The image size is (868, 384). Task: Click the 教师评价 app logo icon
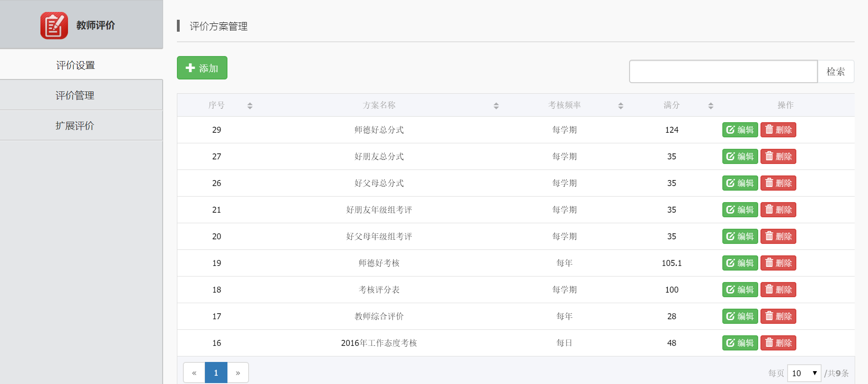coord(54,26)
